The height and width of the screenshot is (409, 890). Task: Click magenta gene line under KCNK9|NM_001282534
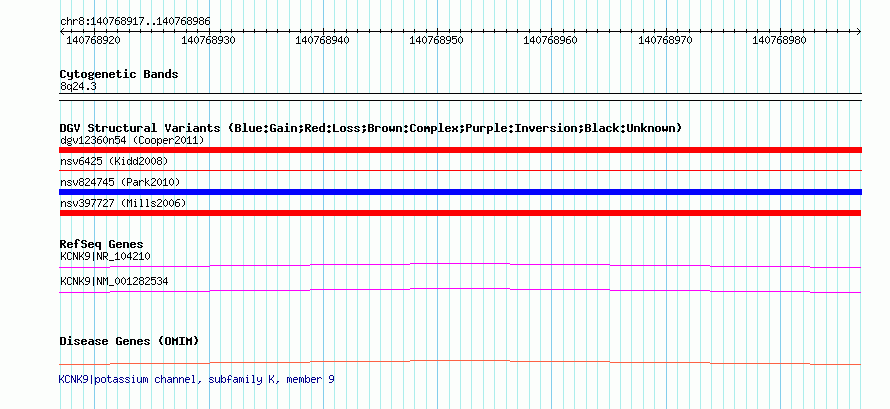(x=460, y=290)
